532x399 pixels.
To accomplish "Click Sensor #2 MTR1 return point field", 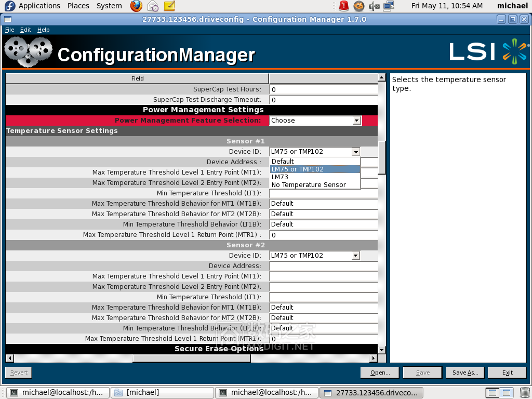I will click(x=324, y=339).
